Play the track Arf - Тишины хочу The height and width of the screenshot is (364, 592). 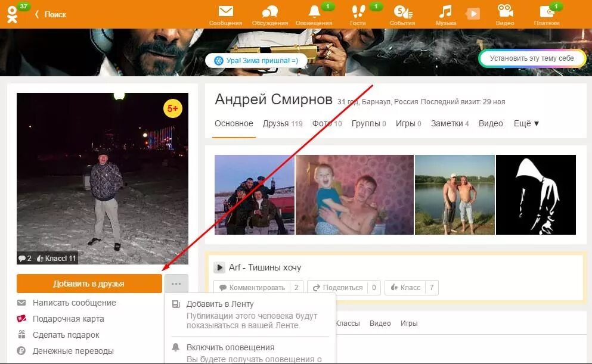(x=219, y=267)
